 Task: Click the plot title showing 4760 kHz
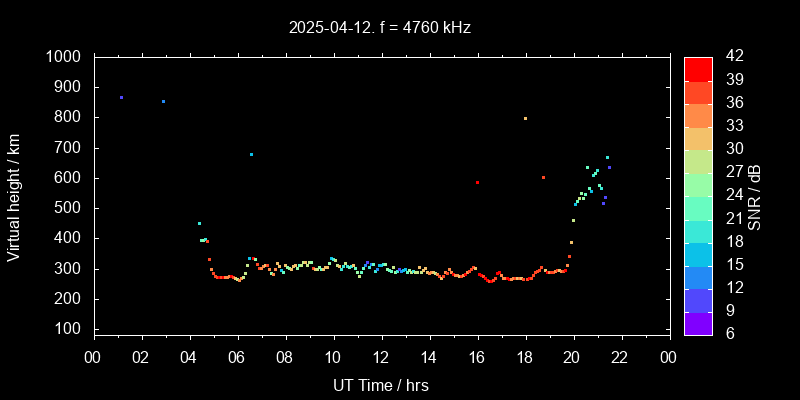click(380, 28)
